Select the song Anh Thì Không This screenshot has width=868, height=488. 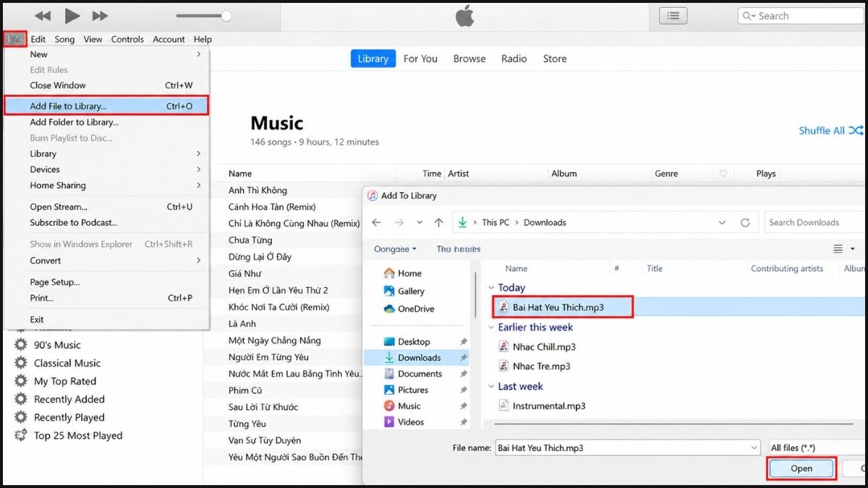click(x=258, y=190)
